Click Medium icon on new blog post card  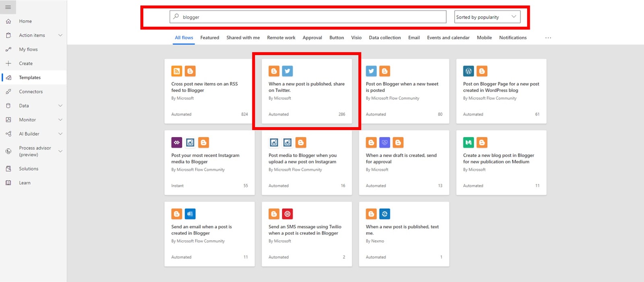click(x=469, y=142)
